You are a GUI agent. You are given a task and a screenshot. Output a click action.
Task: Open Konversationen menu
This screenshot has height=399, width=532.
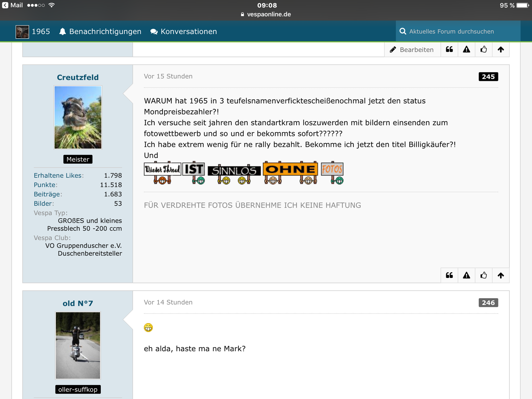coord(184,32)
